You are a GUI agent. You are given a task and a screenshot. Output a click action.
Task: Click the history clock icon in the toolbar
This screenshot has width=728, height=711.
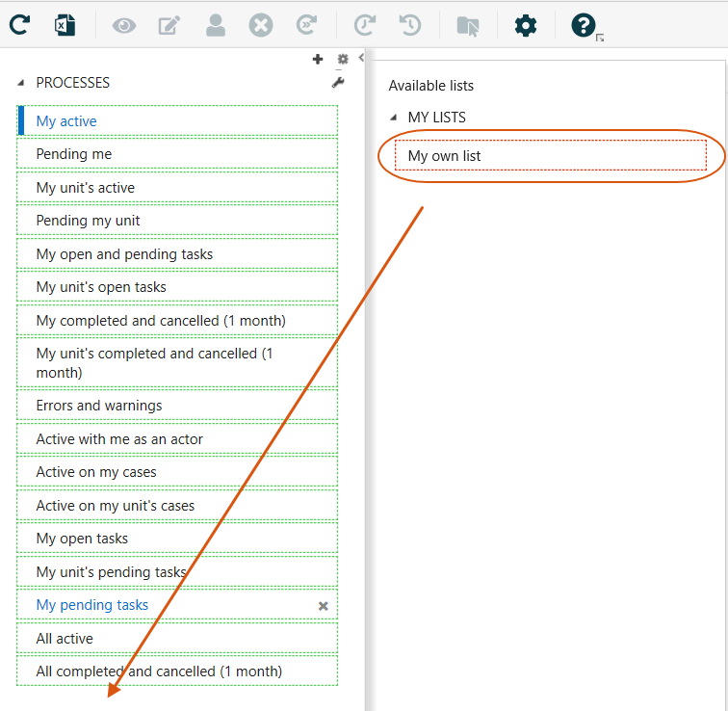[x=411, y=25]
